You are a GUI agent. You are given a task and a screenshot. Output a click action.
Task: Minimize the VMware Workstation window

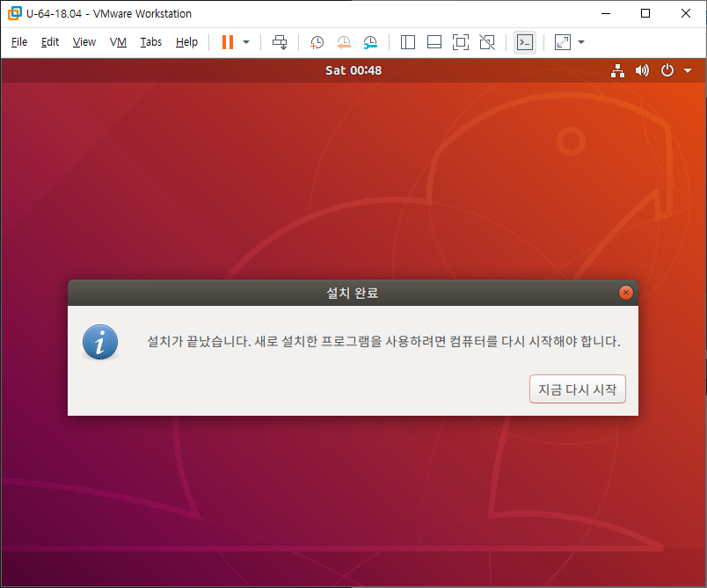606,13
